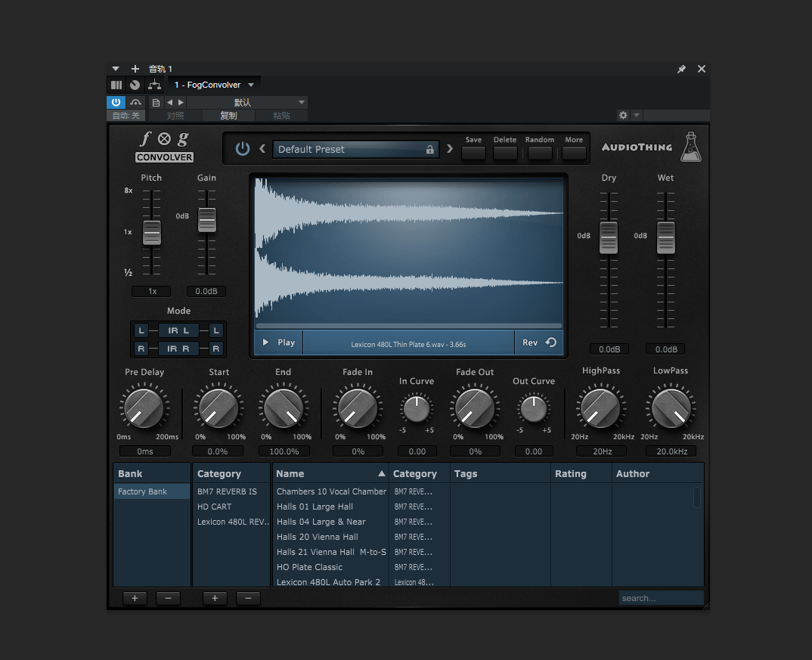This screenshot has height=660, width=812.
Task: Sort by Name column header
Action: click(x=331, y=474)
